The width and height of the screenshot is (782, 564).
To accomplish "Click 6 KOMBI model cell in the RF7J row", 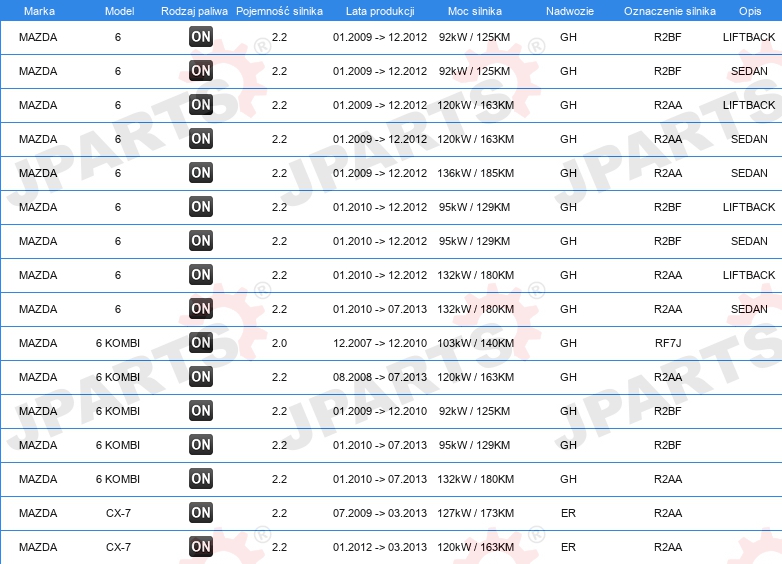I will coord(118,343).
